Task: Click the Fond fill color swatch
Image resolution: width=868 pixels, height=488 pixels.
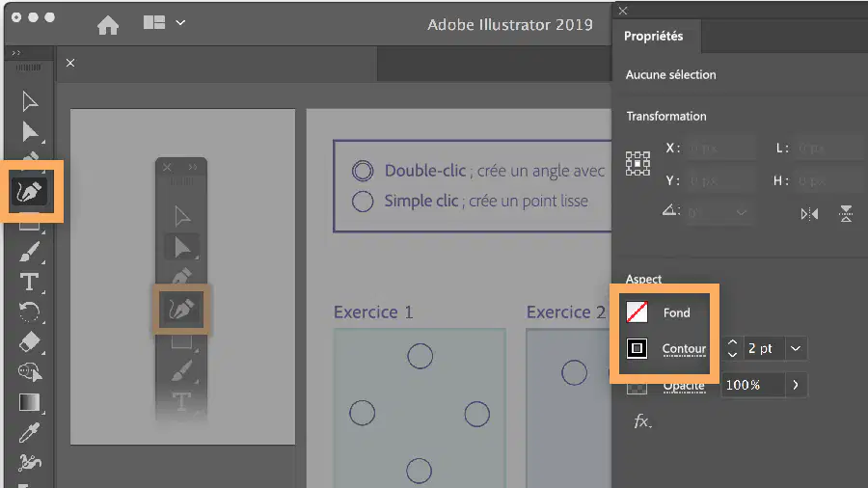Action: tap(637, 312)
